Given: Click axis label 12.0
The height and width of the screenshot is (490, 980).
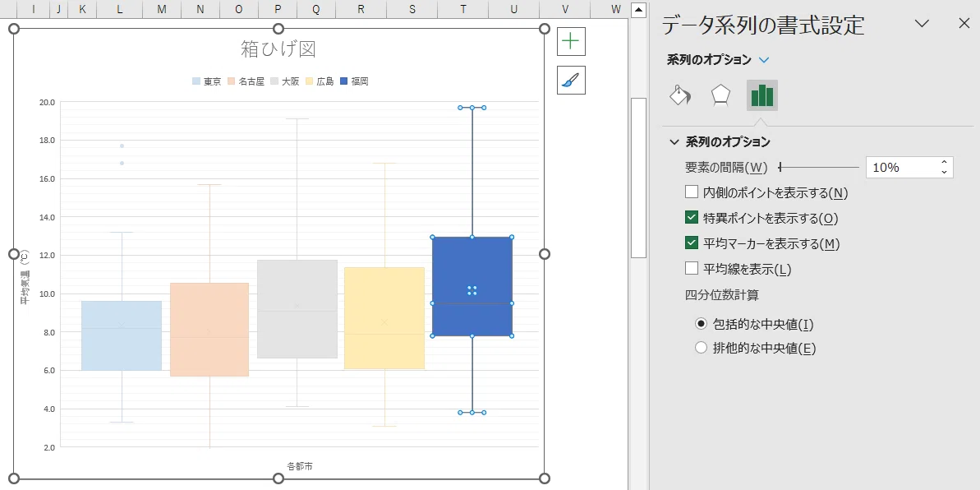Looking at the screenshot, I should click(48, 256).
